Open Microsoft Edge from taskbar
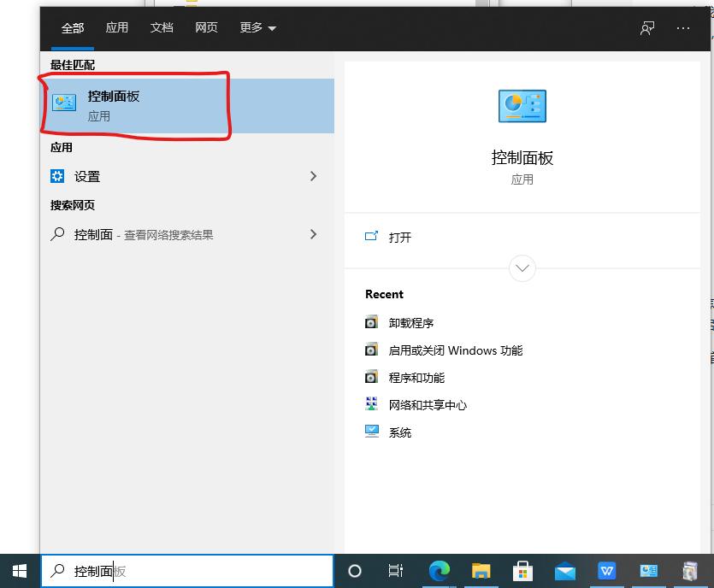This screenshot has height=588, width=714. coord(440,571)
